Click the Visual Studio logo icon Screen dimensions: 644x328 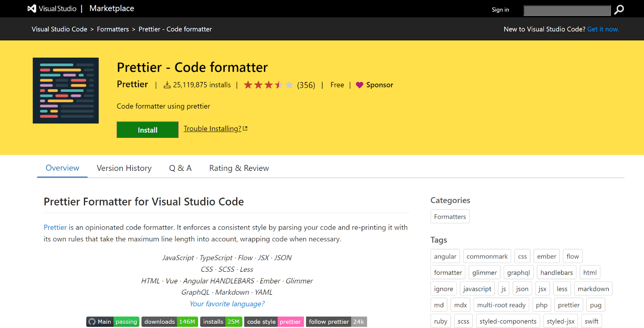click(32, 8)
